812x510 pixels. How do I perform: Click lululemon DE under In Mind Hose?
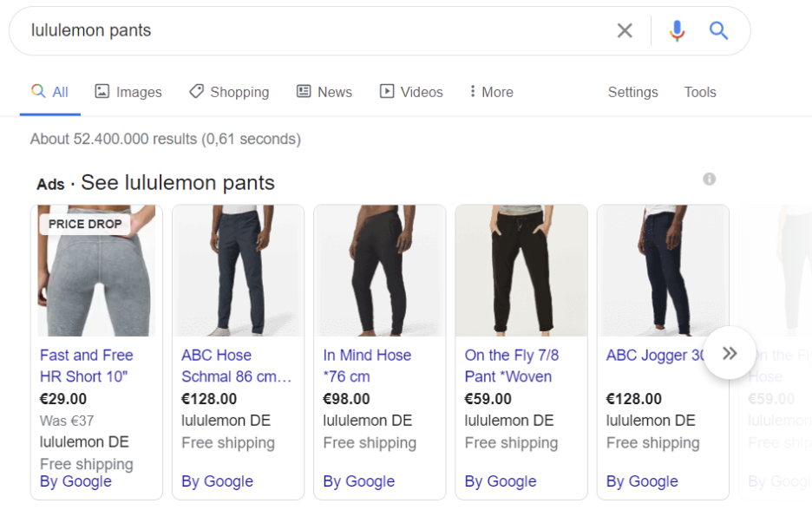pyautogui.click(x=368, y=421)
